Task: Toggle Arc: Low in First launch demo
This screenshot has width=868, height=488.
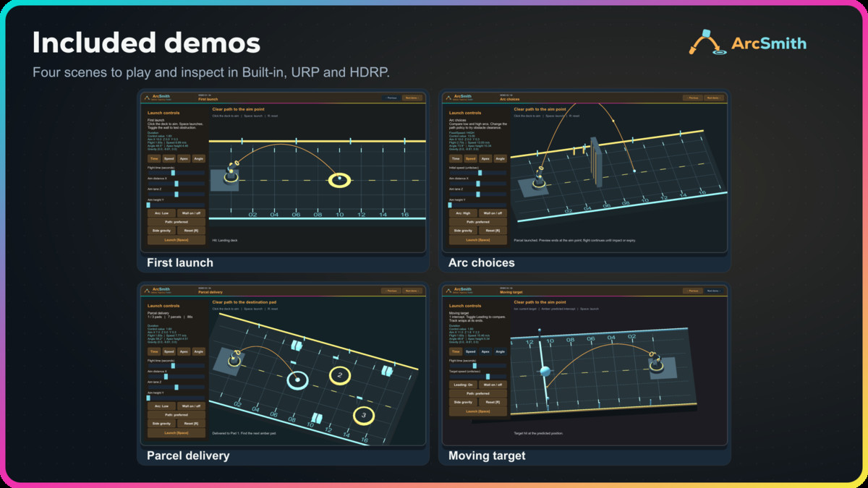Action: [161, 213]
